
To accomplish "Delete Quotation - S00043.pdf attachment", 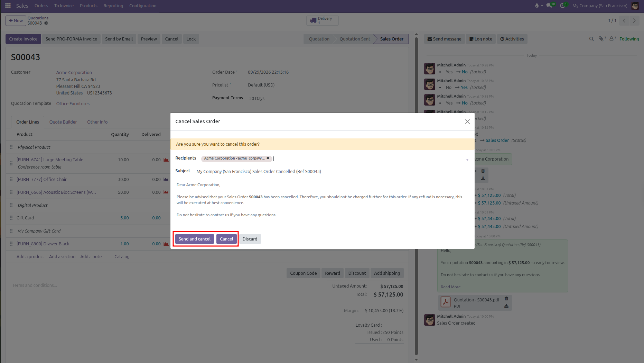I will click(x=506, y=299).
